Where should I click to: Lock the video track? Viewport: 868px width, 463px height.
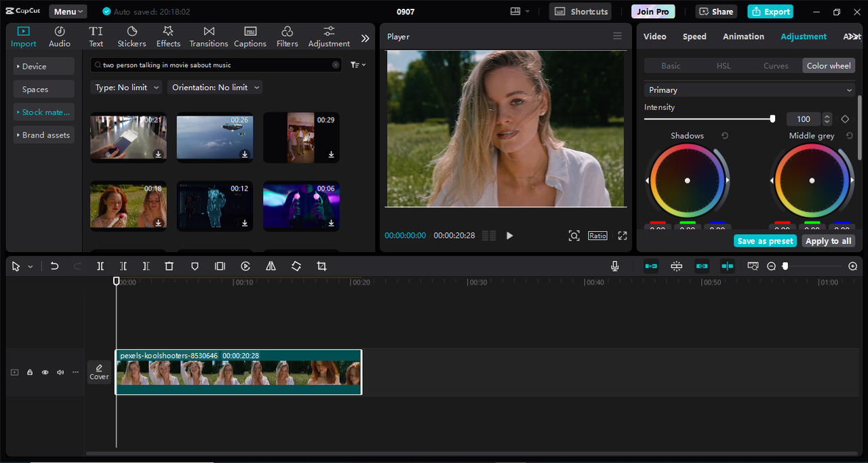pos(30,372)
